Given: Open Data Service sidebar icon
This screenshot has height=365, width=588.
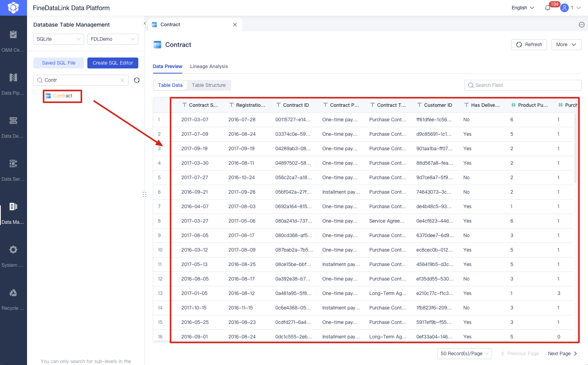Looking at the screenshot, I should click(13, 164).
